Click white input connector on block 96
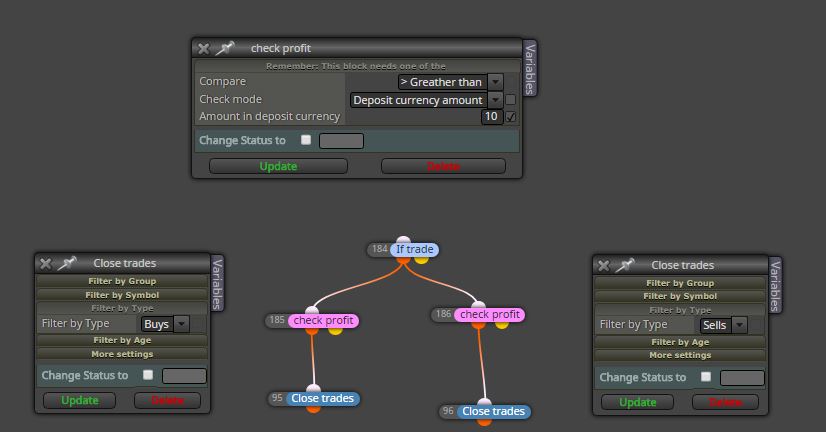This screenshot has height=432, width=826. [x=484, y=402]
